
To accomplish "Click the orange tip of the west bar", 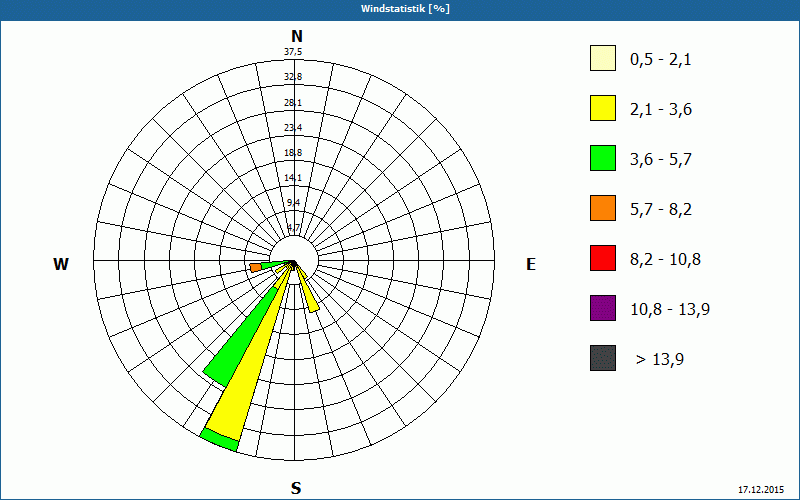I will tap(256, 267).
